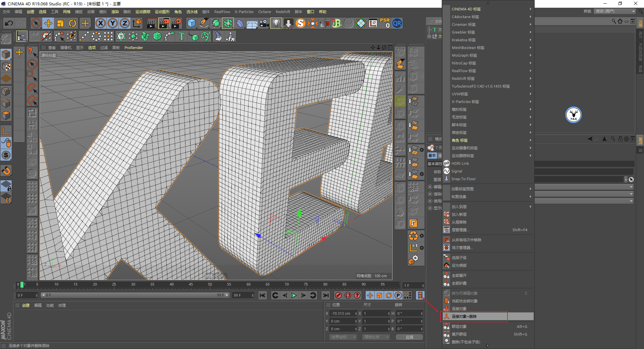Image resolution: width=644 pixels, height=349 pixels.
Task: Click the PSR 0 reset icon
Action: [385, 23]
